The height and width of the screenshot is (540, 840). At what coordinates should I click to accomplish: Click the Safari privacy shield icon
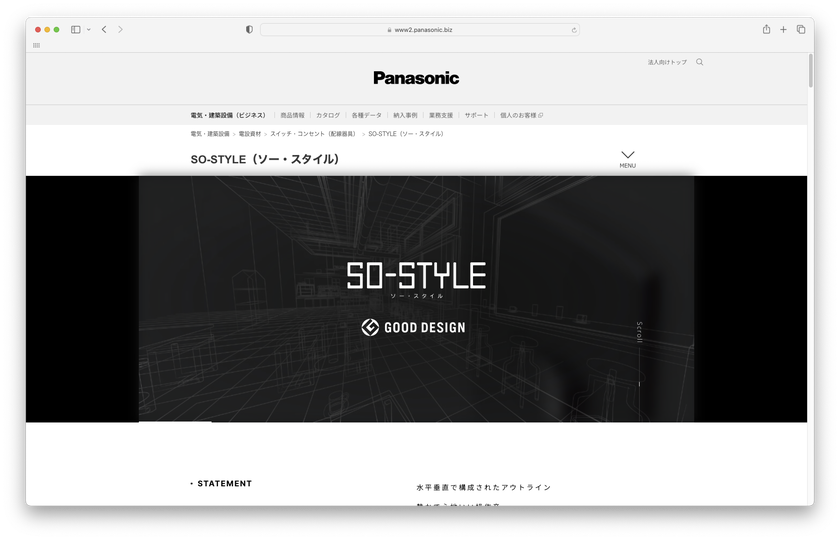click(249, 29)
